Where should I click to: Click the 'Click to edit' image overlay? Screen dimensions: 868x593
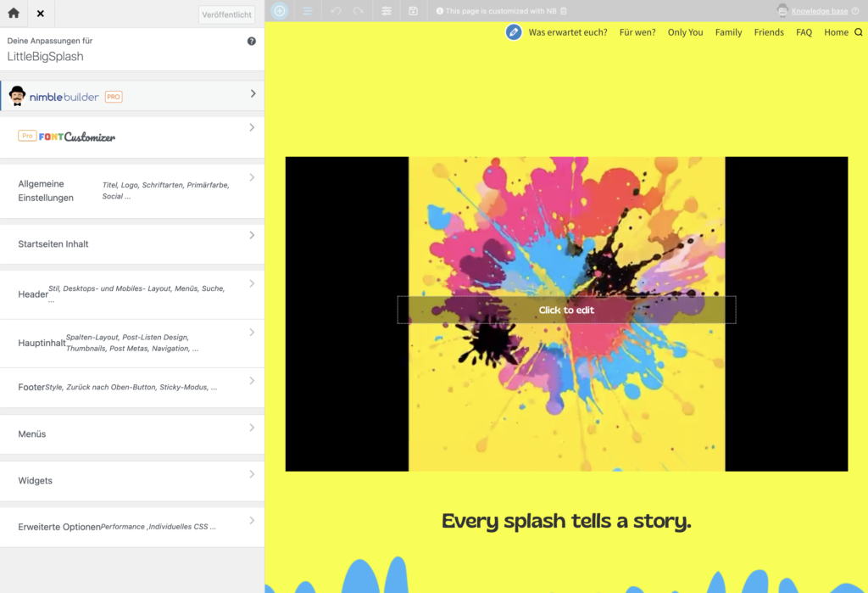[566, 310]
